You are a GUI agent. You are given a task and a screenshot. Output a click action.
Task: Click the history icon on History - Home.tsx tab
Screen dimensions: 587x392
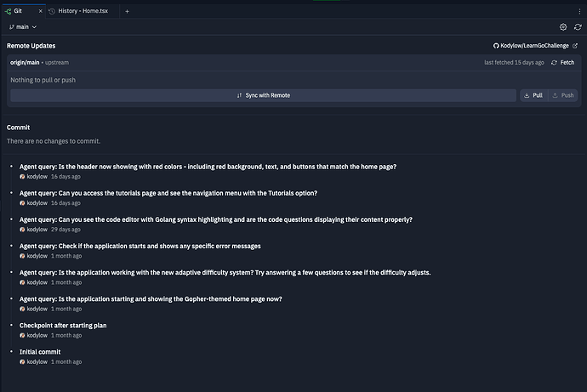(52, 11)
